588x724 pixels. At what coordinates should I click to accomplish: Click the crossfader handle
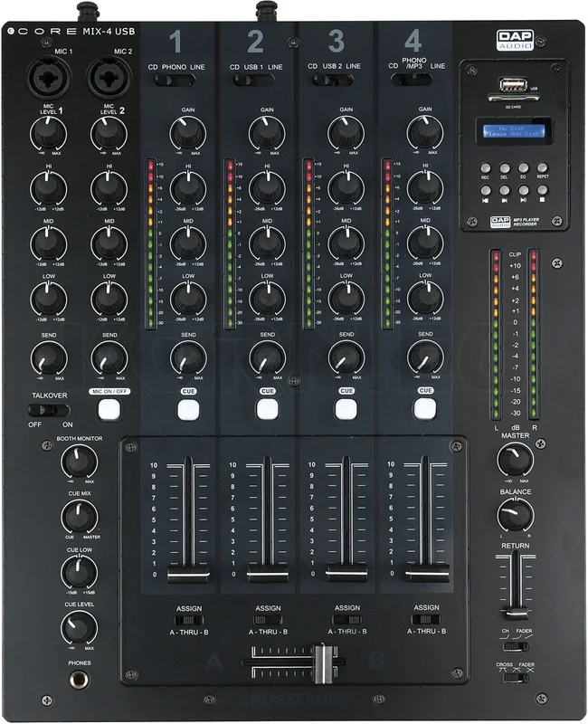click(x=324, y=663)
